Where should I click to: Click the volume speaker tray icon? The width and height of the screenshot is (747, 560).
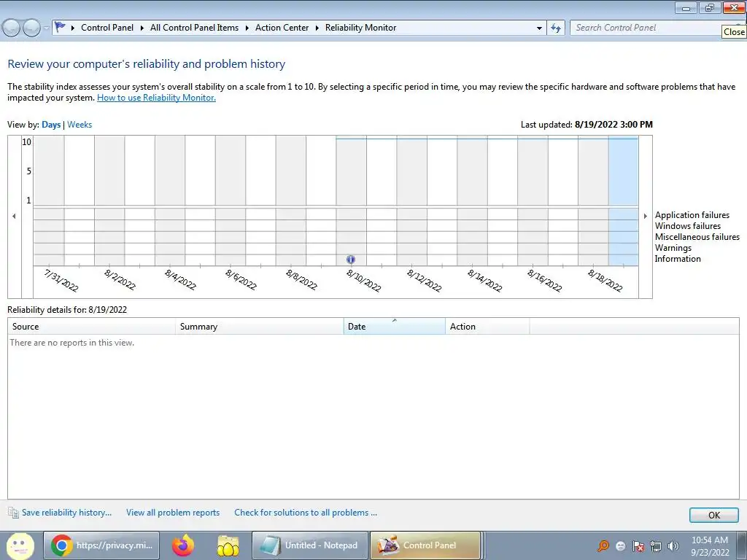point(673,546)
